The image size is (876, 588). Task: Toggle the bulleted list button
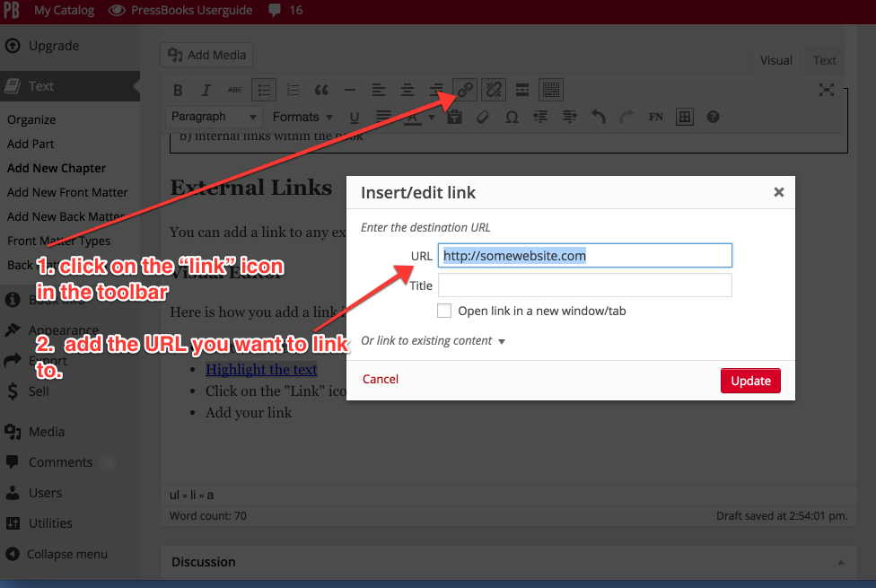(x=264, y=90)
